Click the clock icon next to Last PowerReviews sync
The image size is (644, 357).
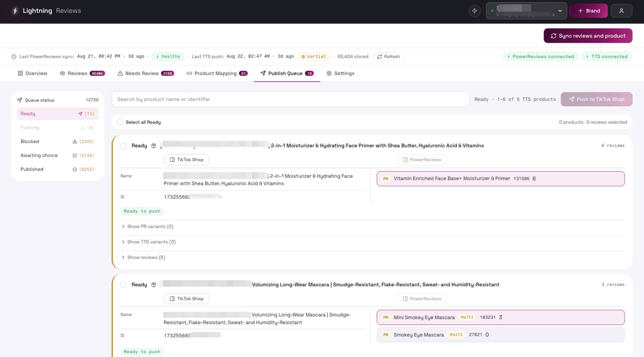[x=14, y=57]
